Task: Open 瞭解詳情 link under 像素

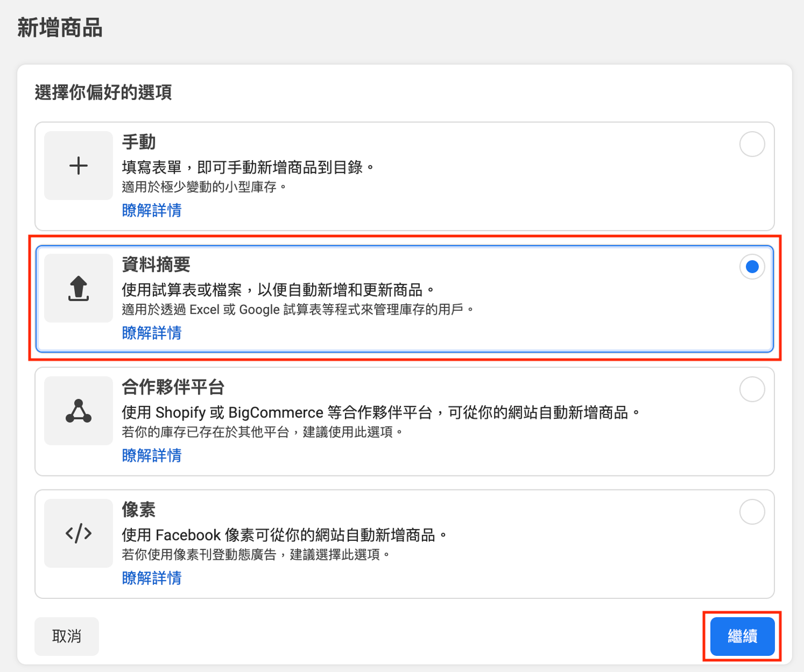Action: (x=151, y=578)
